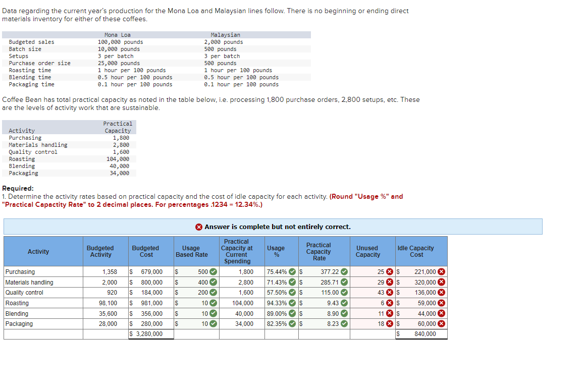Viewport: 585px width, 392px height.
Task: Click the Usage % column header
Action: point(282,251)
